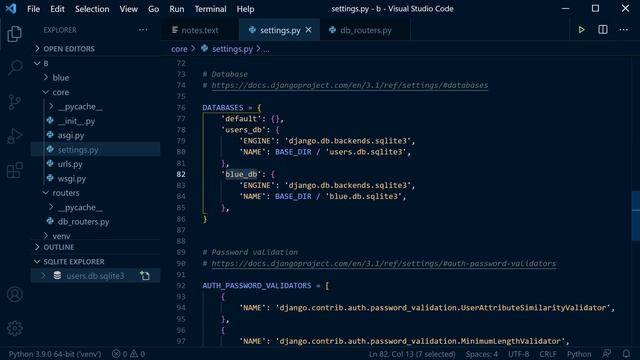Expand the OPEN EDITORS section

pyautogui.click(x=38, y=49)
